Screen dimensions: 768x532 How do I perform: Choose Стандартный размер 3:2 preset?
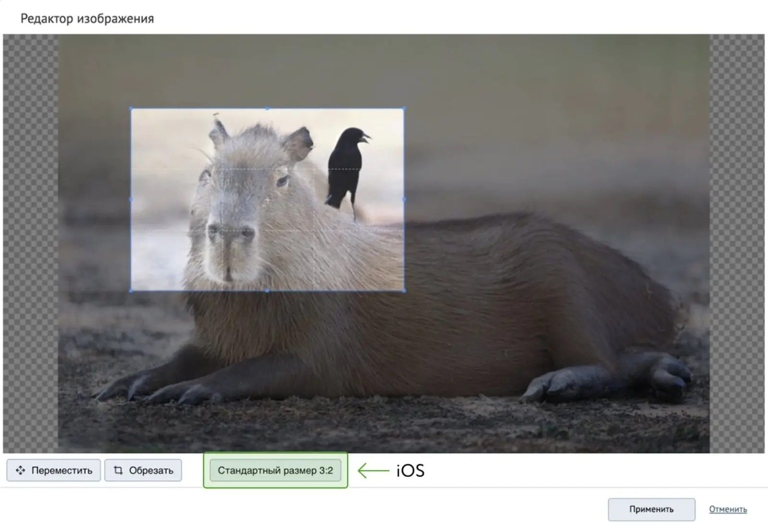point(275,470)
